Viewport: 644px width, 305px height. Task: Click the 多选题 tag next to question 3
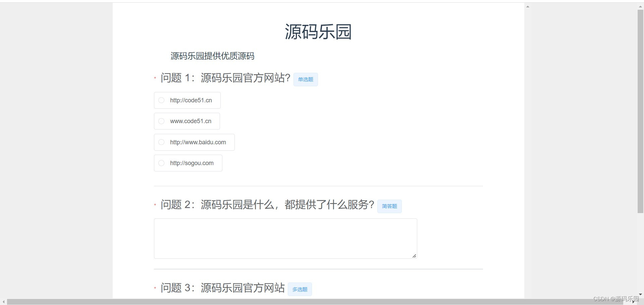300,289
